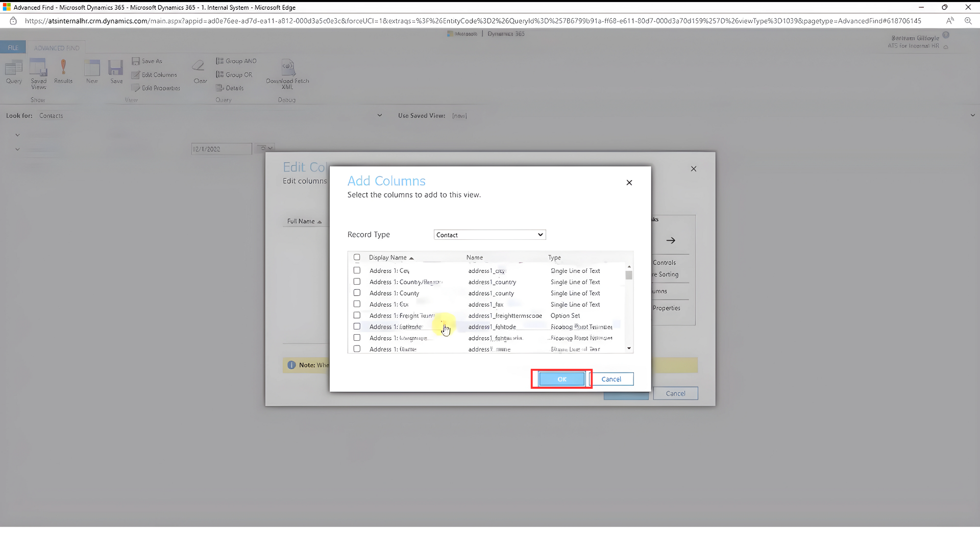Click the site lock icon in address bar

tap(13, 21)
